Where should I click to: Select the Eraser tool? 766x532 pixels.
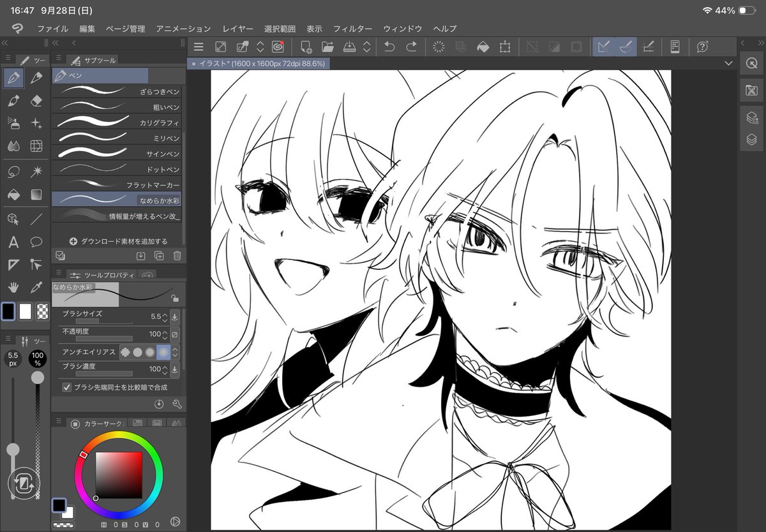tap(36, 101)
